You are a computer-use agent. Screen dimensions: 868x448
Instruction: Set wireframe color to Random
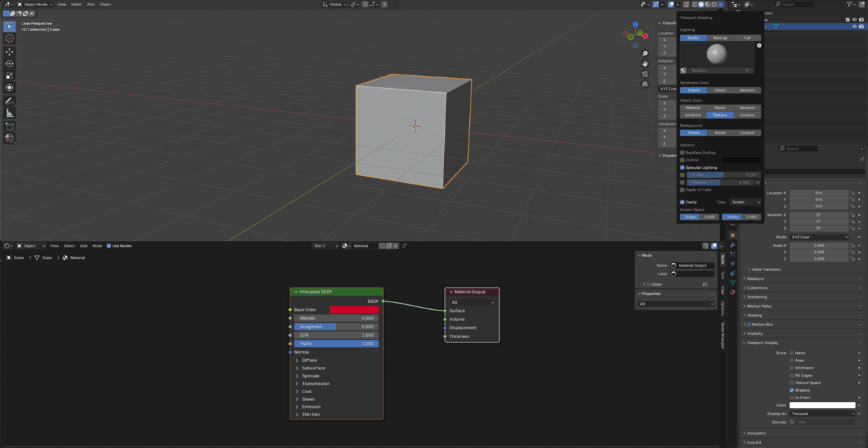coord(747,90)
